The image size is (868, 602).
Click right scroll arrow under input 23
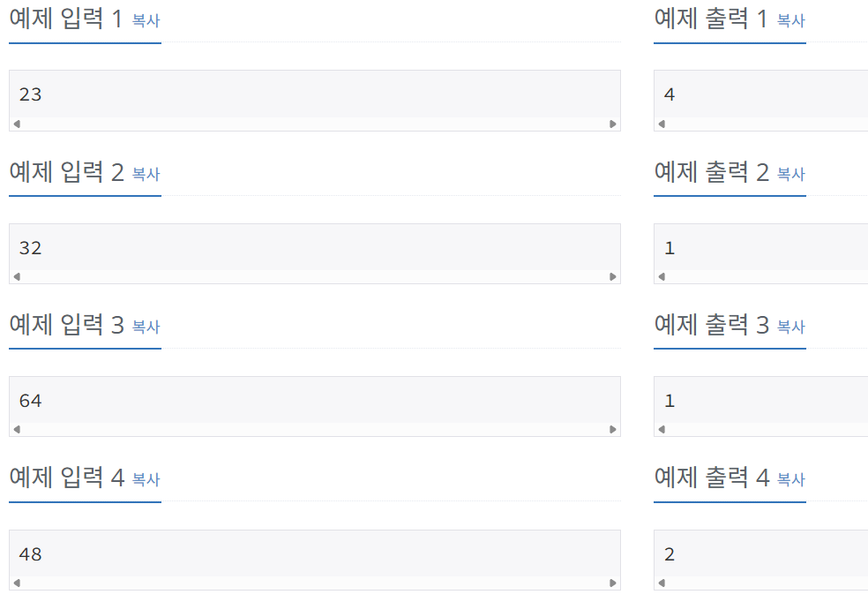pos(613,124)
